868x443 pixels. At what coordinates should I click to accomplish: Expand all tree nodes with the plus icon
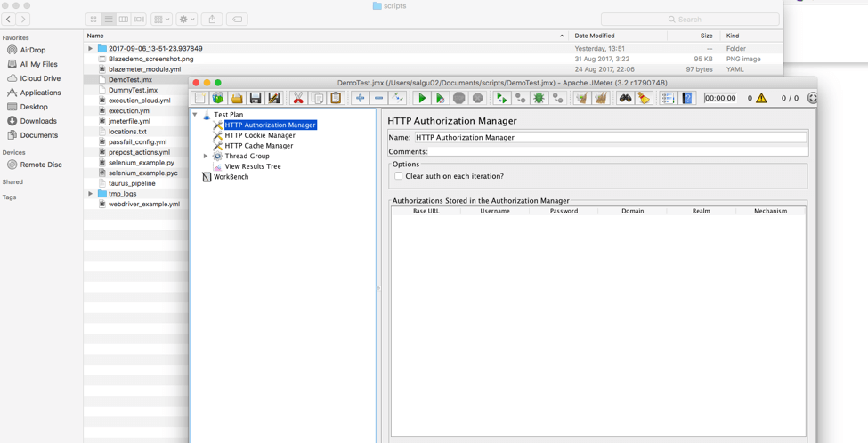361,99
